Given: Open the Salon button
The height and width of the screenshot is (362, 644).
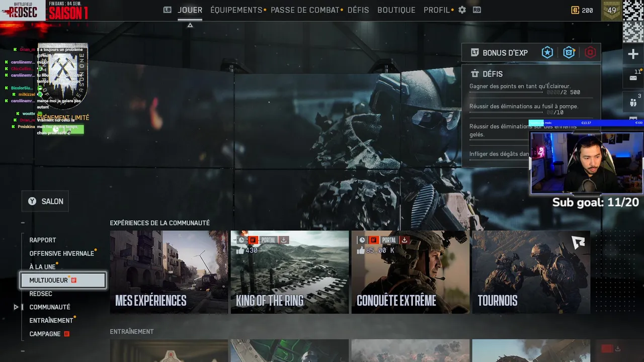Looking at the screenshot, I should pyautogui.click(x=45, y=201).
